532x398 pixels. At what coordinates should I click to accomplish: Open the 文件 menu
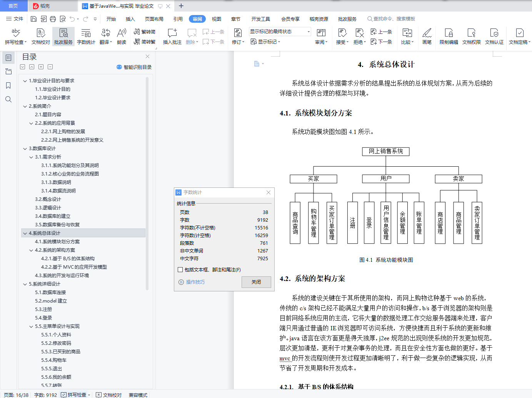pos(15,19)
